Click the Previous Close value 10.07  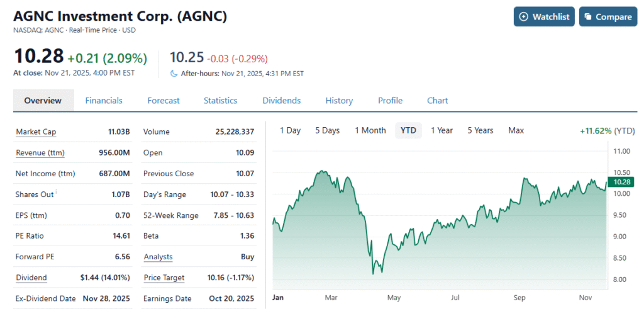(245, 174)
